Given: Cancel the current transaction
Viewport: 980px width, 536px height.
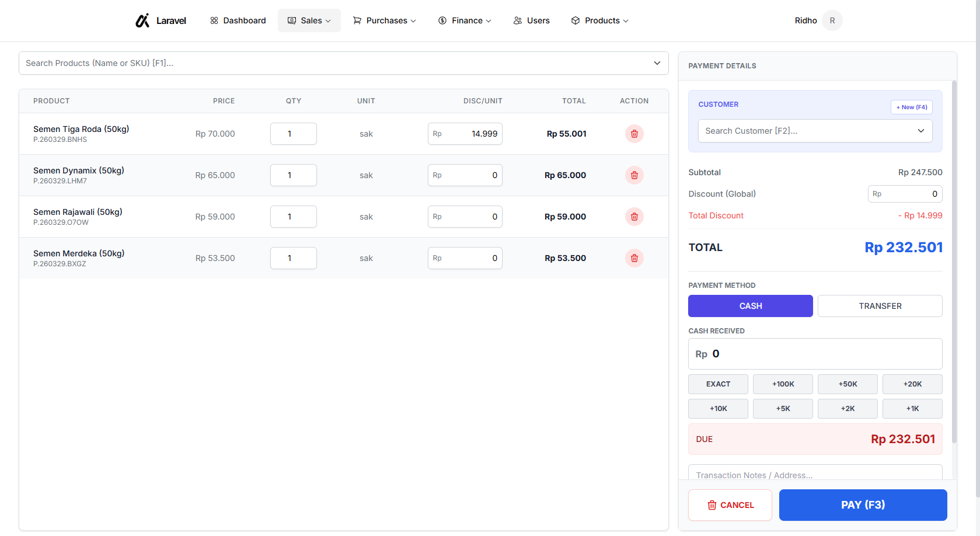Looking at the screenshot, I should (x=730, y=505).
